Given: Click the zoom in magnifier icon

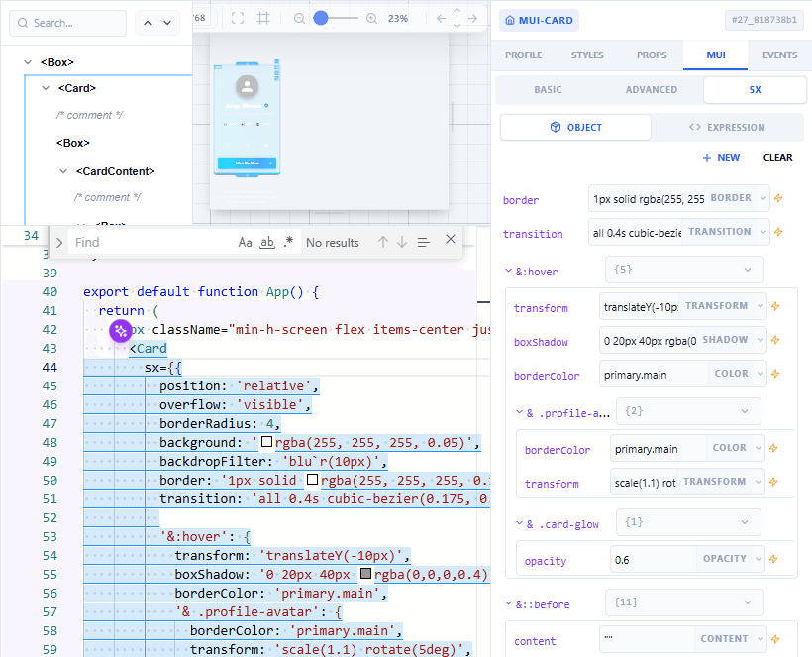Looking at the screenshot, I should [371, 19].
